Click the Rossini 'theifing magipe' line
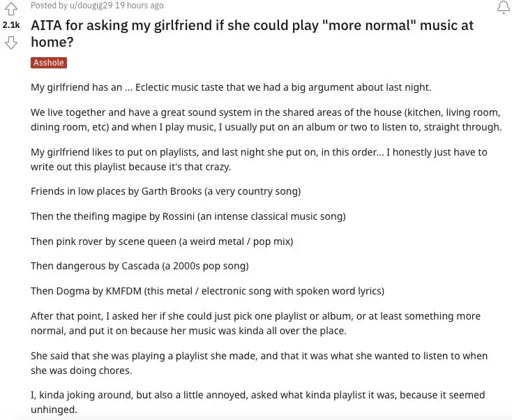 (x=188, y=216)
